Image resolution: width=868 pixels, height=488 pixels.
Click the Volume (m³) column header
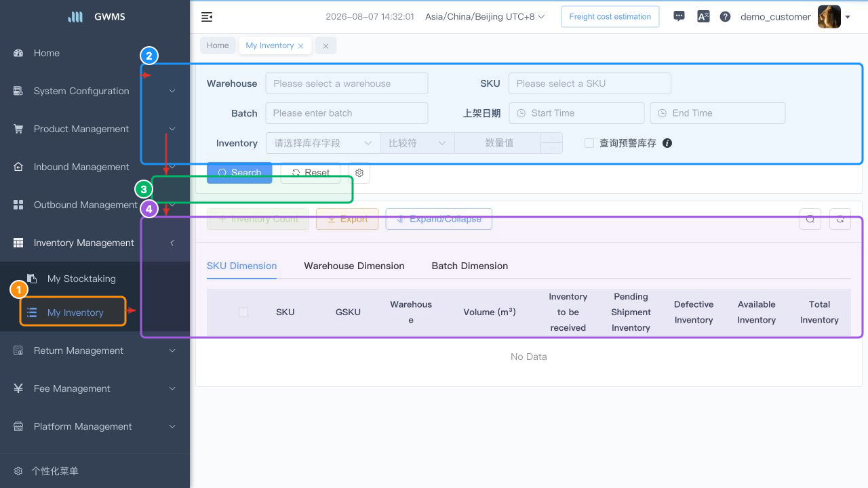pyautogui.click(x=490, y=312)
